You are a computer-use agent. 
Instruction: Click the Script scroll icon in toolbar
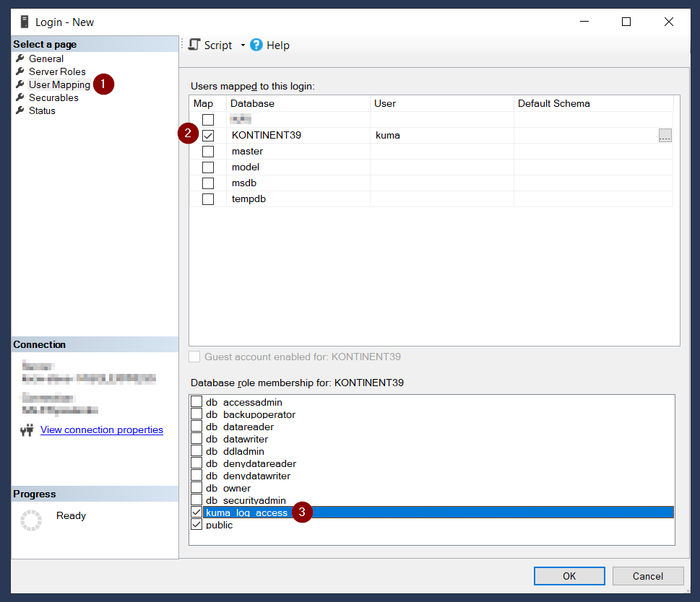[194, 45]
